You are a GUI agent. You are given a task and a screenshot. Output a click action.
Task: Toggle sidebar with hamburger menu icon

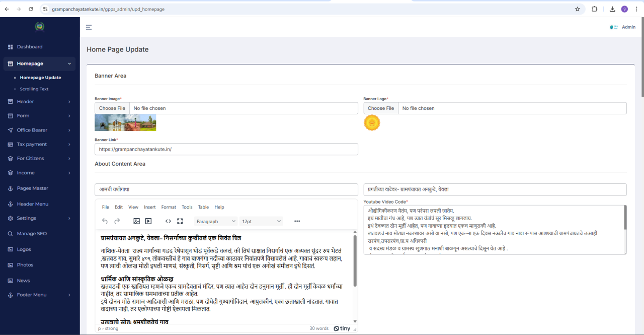89,27
